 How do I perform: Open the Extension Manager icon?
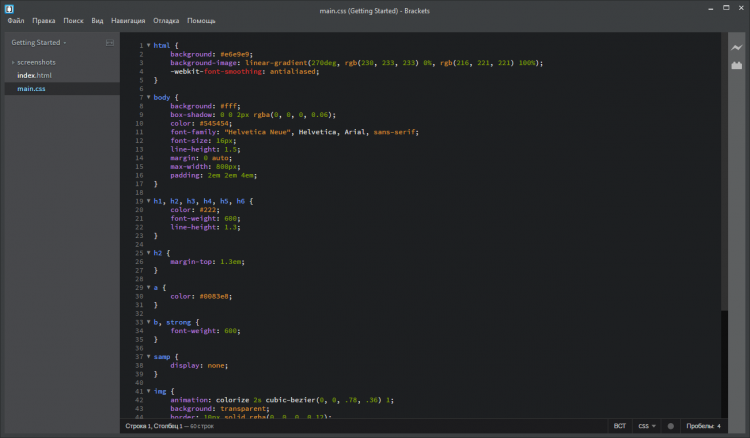point(736,66)
